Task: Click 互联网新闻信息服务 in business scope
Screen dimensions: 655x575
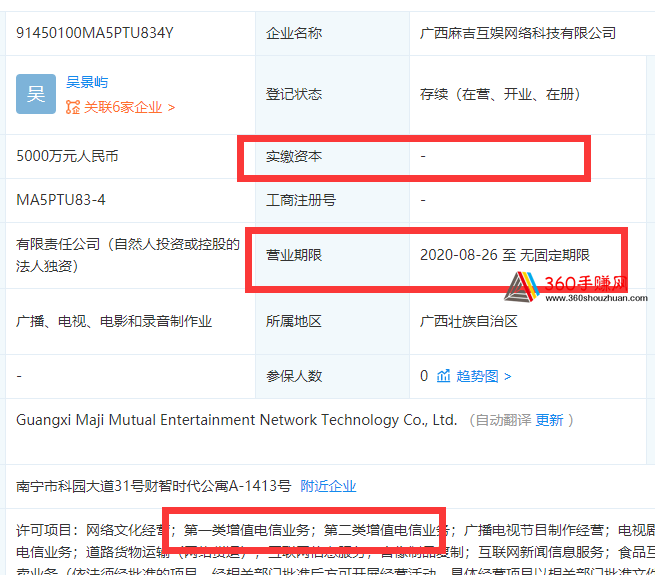Action: (x=541, y=552)
